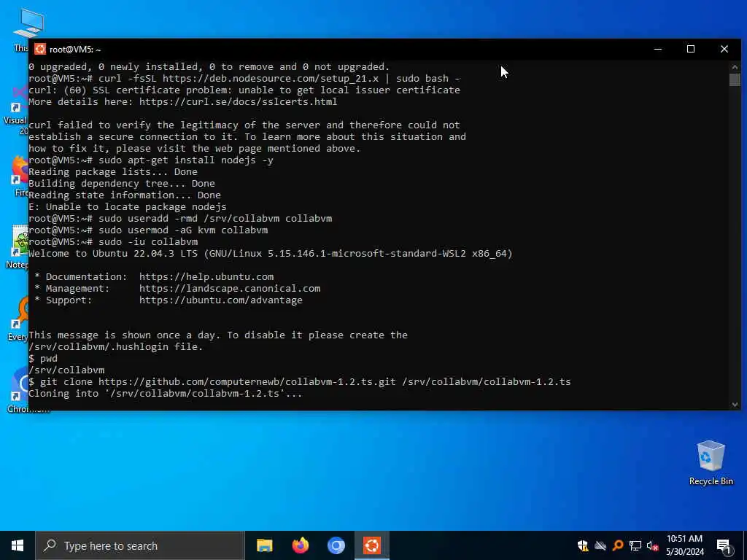The image size is (747, 560).
Task: Click the Ubuntu icon in terminal title bar
Action: coord(40,49)
